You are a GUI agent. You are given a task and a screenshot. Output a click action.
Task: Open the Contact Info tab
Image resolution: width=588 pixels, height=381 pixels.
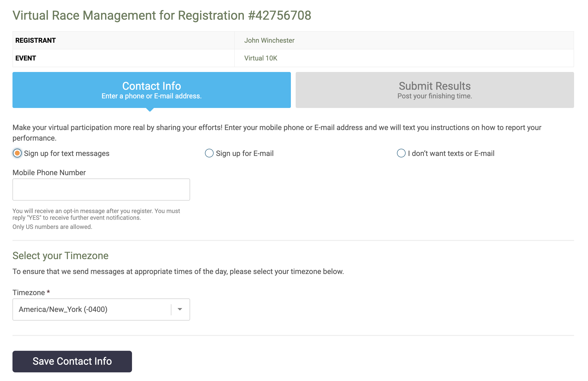(151, 90)
